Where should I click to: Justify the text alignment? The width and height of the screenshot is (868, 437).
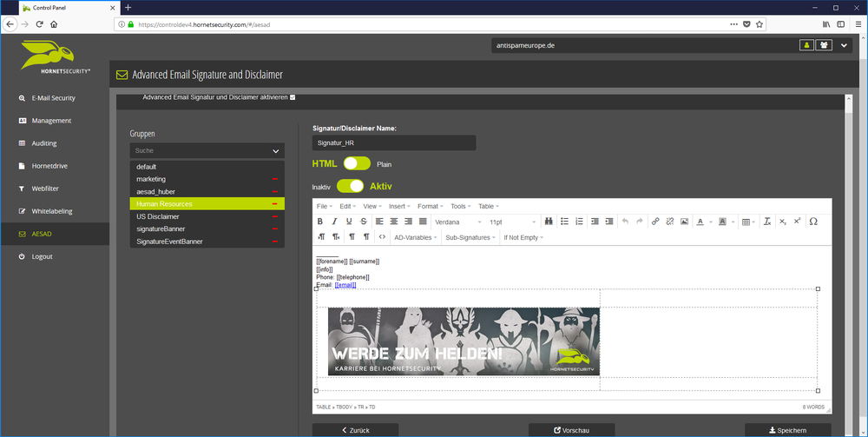pyautogui.click(x=423, y=222)
